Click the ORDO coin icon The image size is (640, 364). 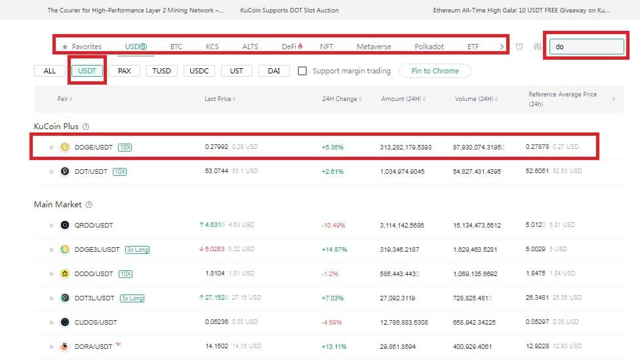[x=65, y=225]
